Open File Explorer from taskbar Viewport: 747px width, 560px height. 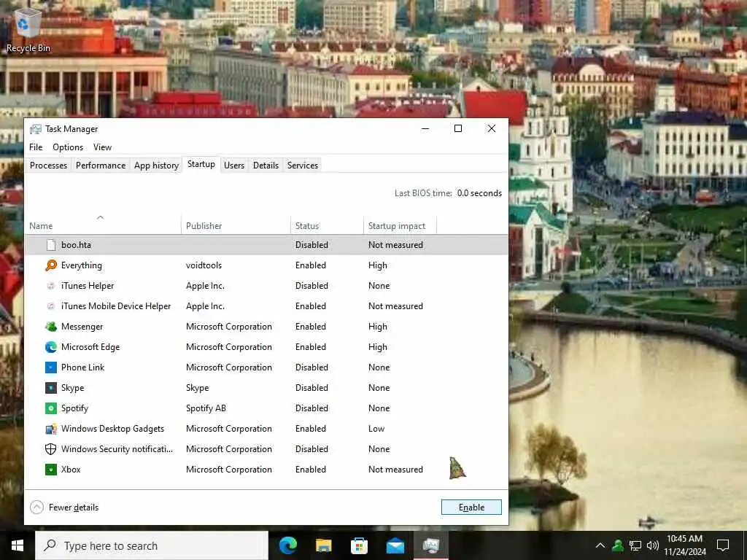tap(323, 545)
